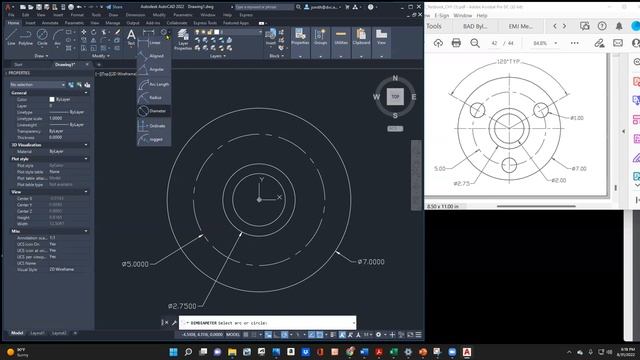This screenshot has width=640, height=360.
Task: Toggle ortho mode in status bar
Action: coord(276,335)
